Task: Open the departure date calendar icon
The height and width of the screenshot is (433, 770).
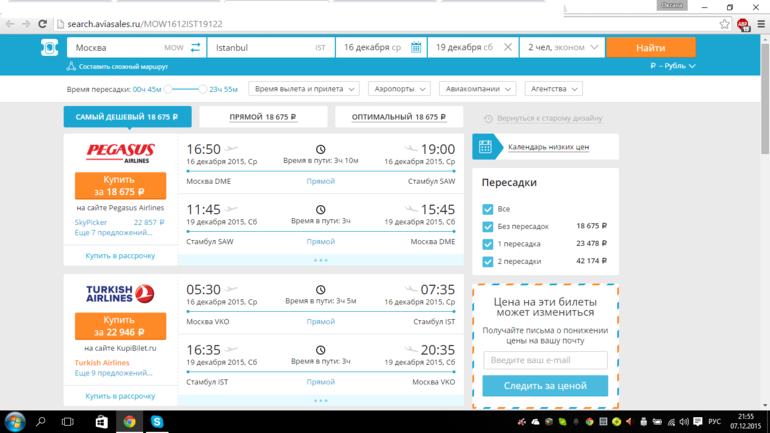Action: (416, 47)
